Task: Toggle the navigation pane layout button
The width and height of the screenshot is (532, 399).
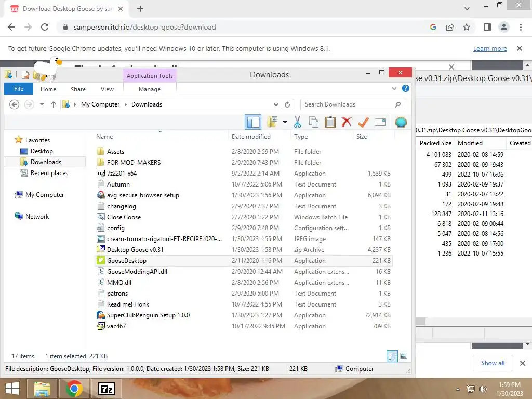Action: [253, 122]
